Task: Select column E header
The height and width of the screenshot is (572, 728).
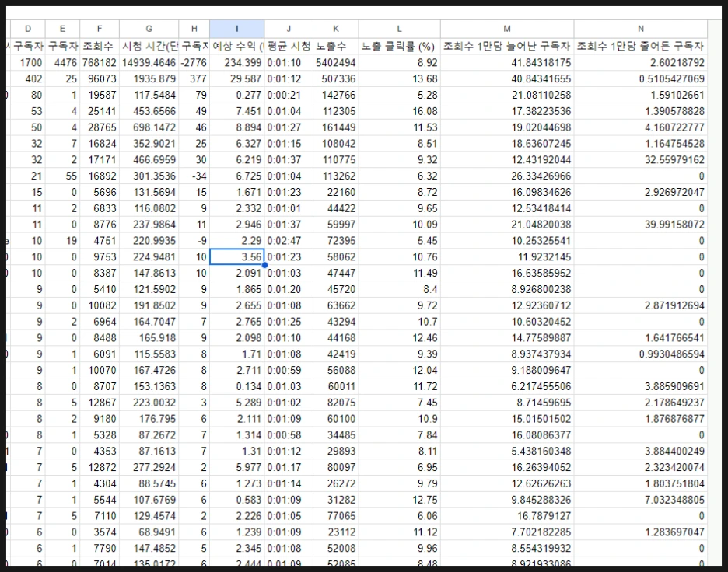Action: [x=63, y=29]
